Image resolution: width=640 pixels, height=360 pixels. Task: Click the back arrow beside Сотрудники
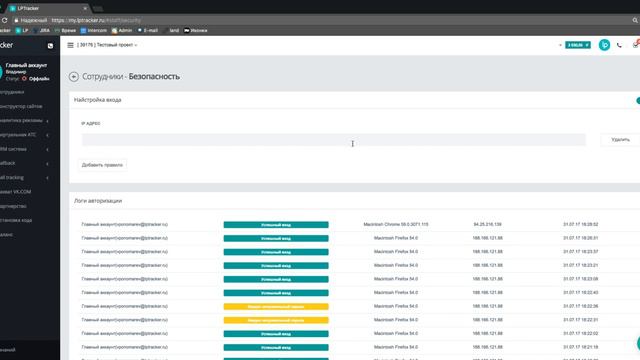click(x=74, y=77)
